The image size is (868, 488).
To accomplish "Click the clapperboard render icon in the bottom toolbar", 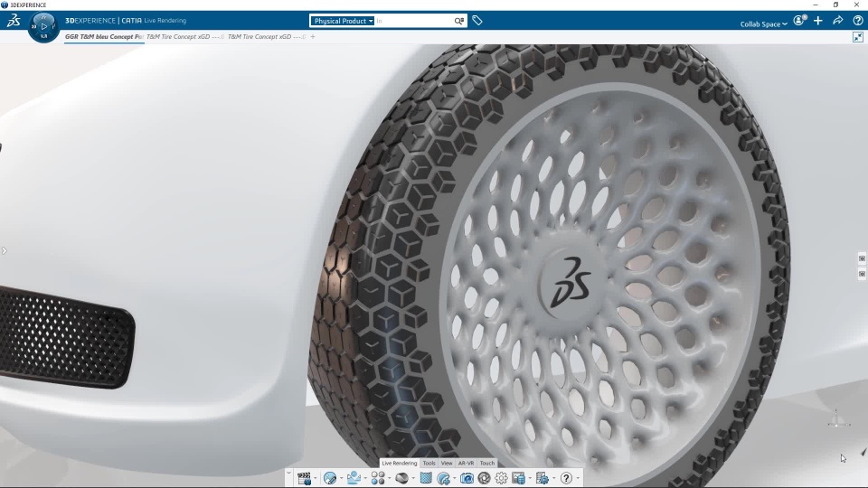I will coord(304,478).
